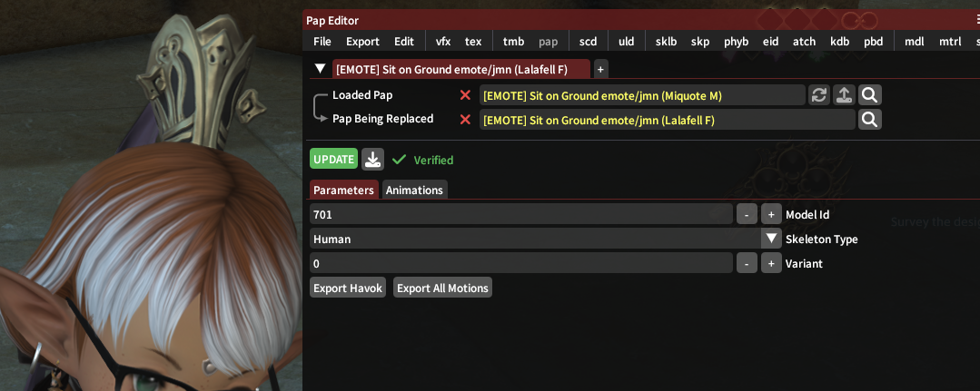Screen dimensions: 980x391
Task: Increase Model Id with plus button
Action: (771, 214)
